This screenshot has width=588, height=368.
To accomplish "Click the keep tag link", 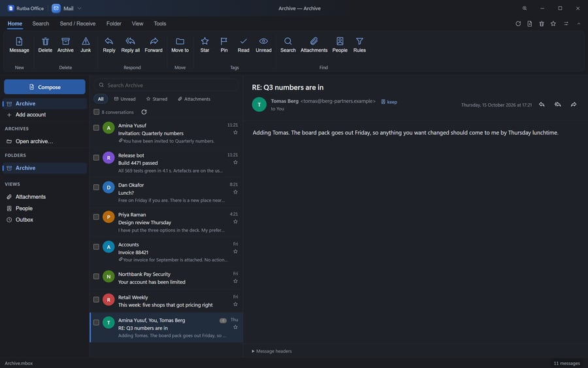I will point(389,102).
